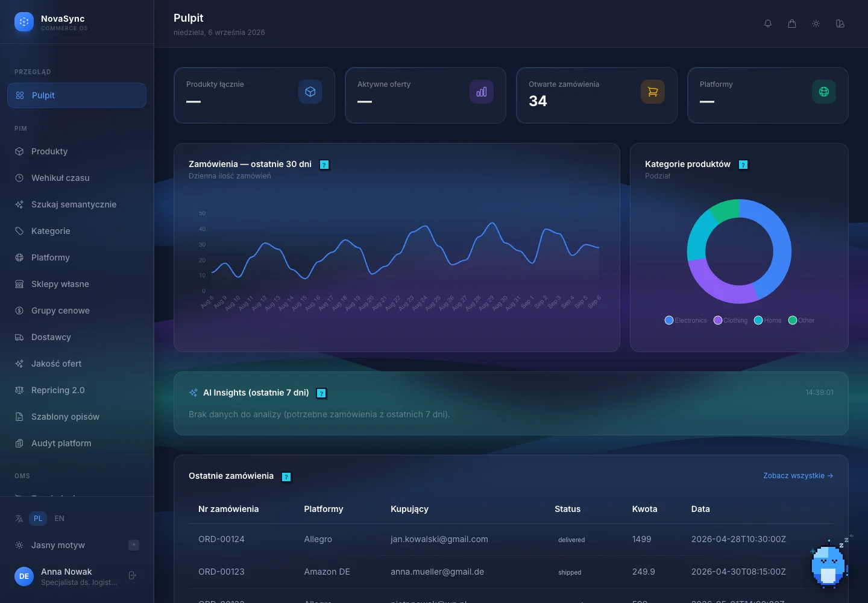The height and width of the screenshot is (603, 868).
Task: Select anna.mueller@gmail.de buyer cell
Action: (437, 572)
